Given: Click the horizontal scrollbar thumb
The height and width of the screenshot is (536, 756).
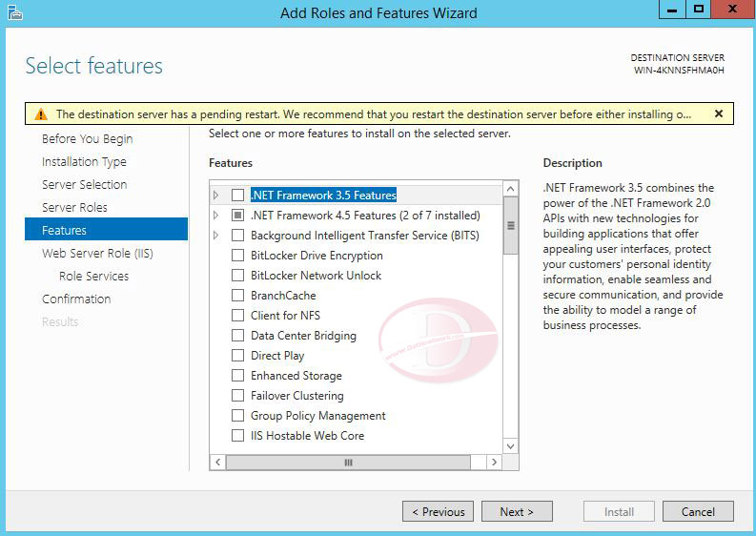Looking at the screenshot, I should click(348, 463).
